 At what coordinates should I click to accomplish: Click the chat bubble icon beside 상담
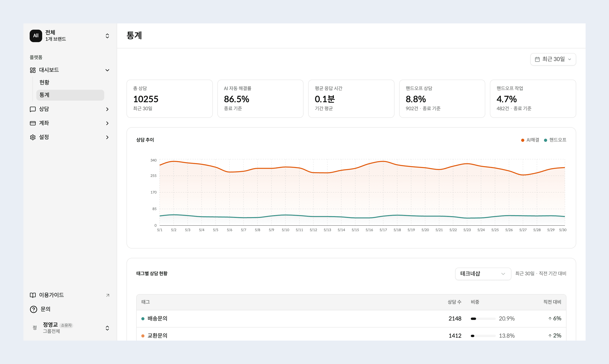tap(33, 109)
